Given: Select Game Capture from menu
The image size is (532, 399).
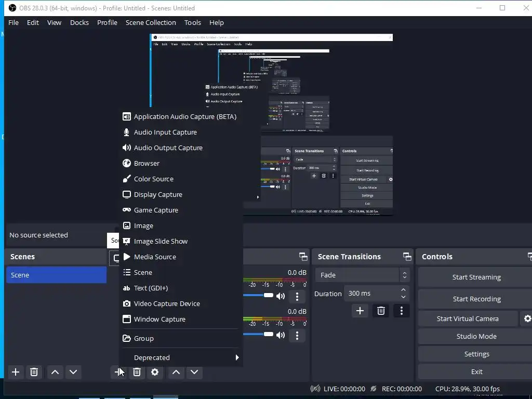Looking at the screenshot, I should click(181, 210).
